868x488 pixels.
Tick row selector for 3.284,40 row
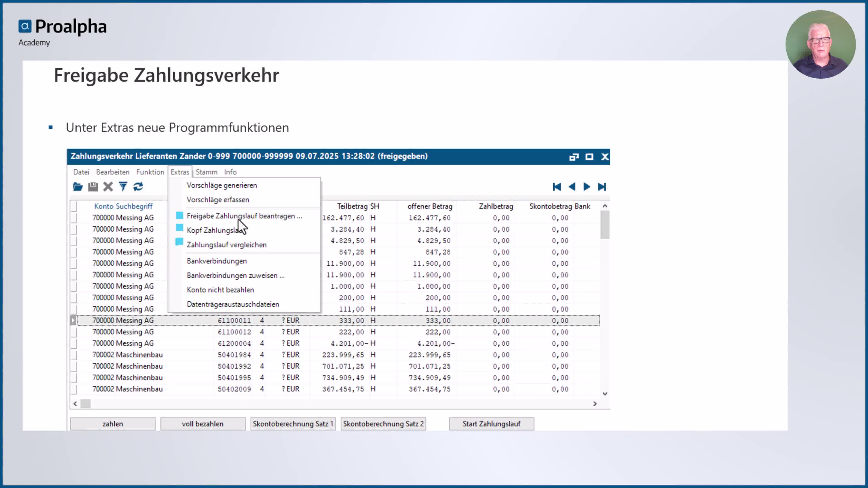[x=74, y=229]
